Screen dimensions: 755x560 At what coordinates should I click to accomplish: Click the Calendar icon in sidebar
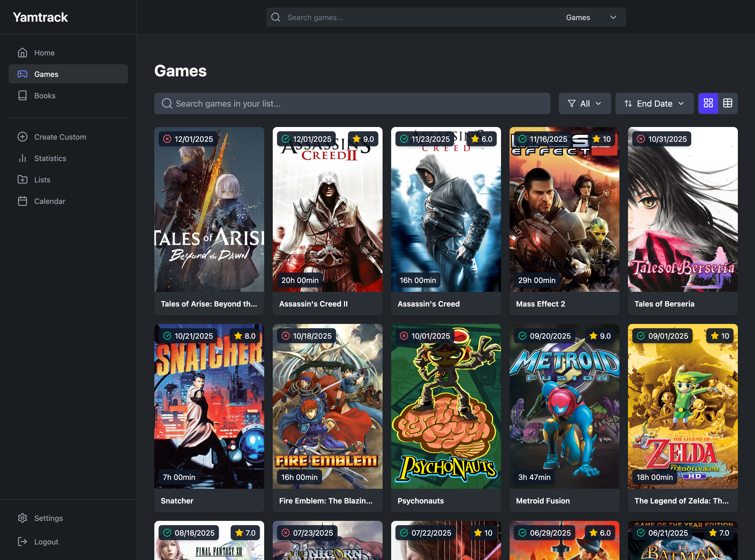(x=22, y=201)
